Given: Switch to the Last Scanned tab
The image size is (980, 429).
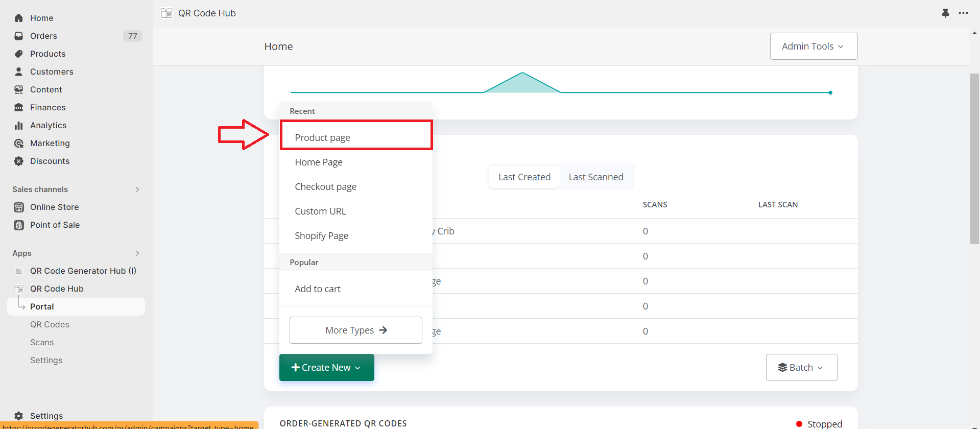Looking at the screenshot, I should click(596, 177).
